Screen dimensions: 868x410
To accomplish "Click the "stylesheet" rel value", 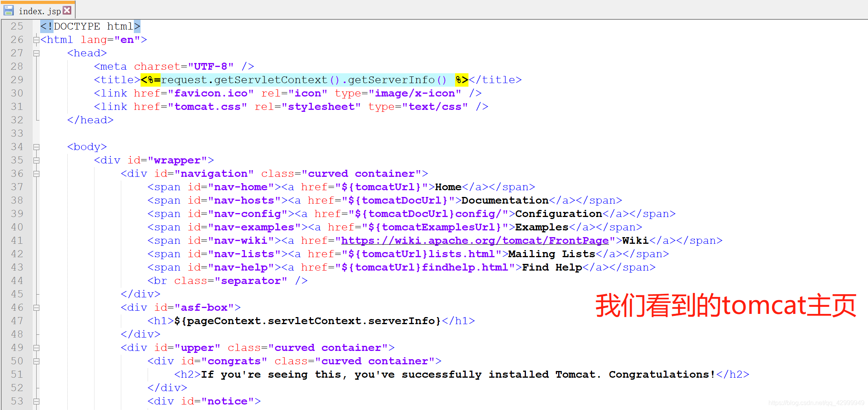I will pyautogui.click(x=321, y=107).
